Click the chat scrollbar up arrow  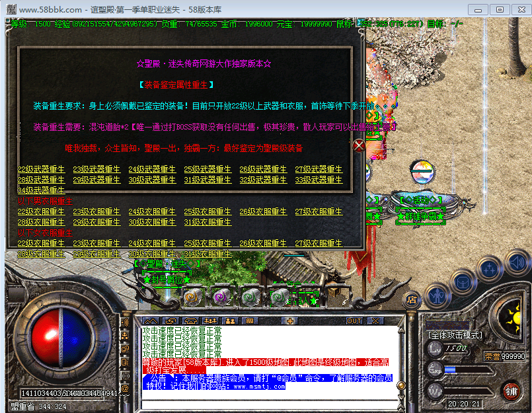pos(401,330)
